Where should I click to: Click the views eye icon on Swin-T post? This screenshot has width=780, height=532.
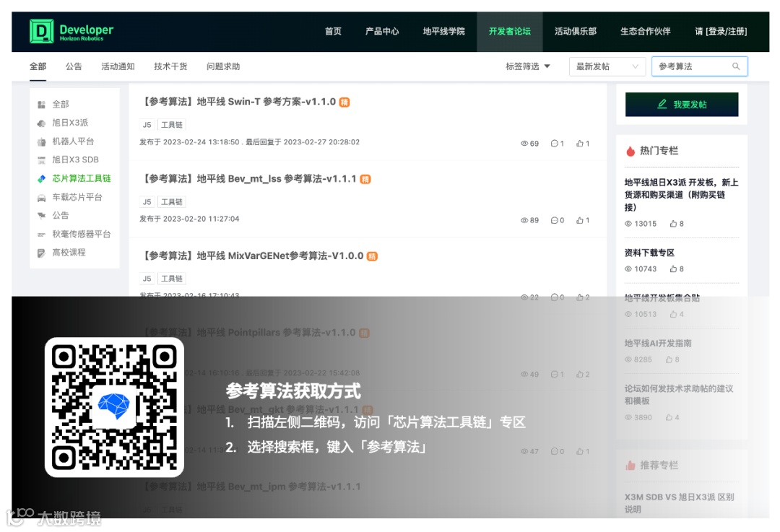click(x=524, y=143)
